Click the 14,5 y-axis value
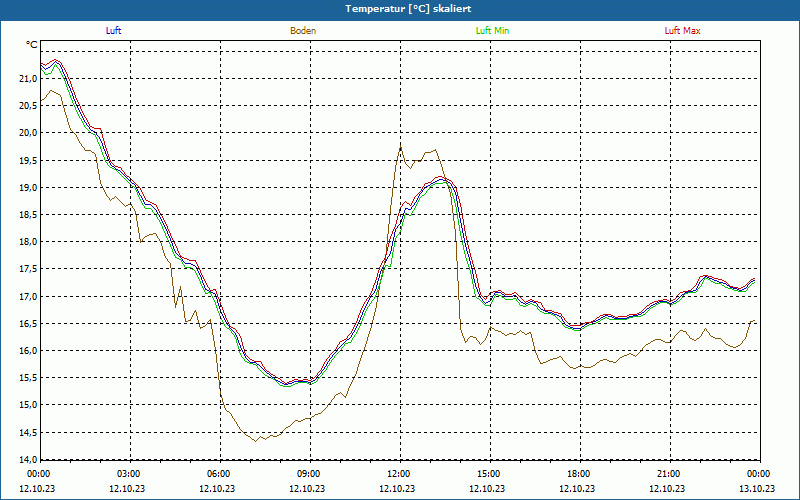 (x=28, y=433)
